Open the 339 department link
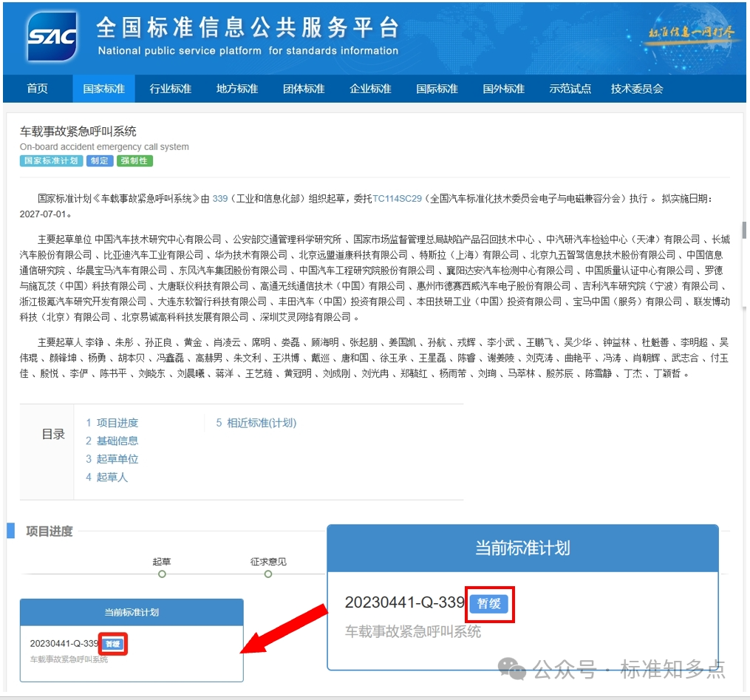Viewport: 750px width, 700px height. pos(219,199)
